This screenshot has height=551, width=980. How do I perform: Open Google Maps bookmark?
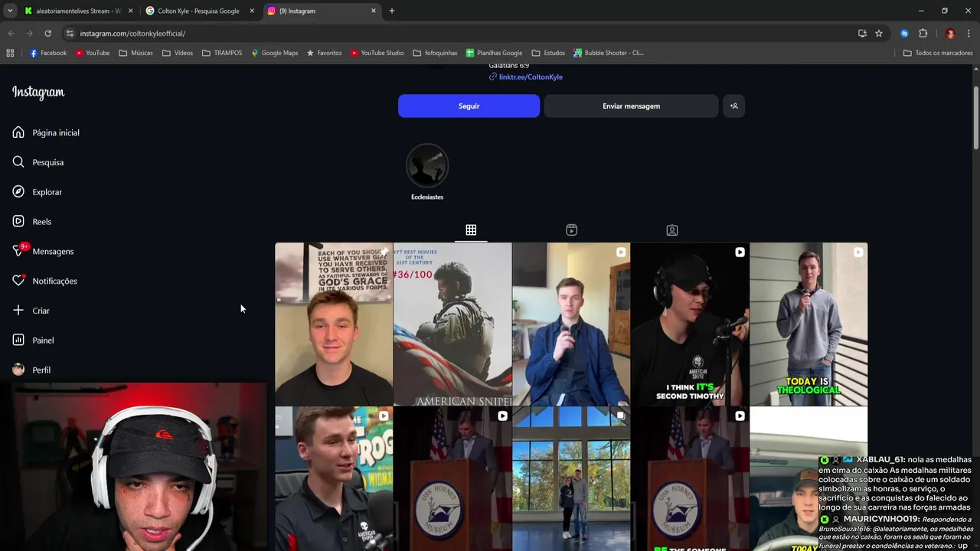point(274,53)
